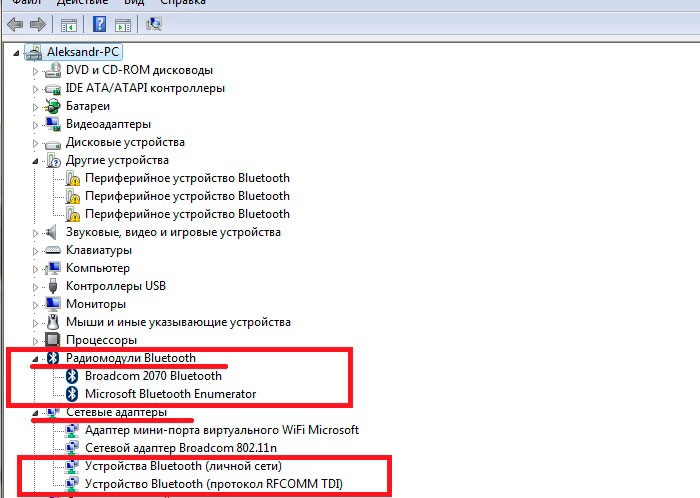The image size is (700, 498).
Task: Expand Мыши и иные указывающие устройства
Action: [35, 323]
